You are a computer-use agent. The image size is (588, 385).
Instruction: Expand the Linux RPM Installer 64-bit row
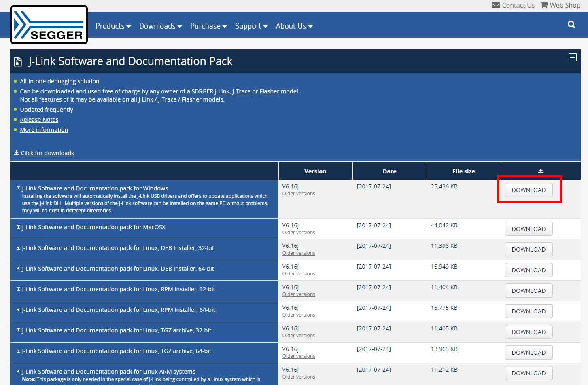[18, 310]
